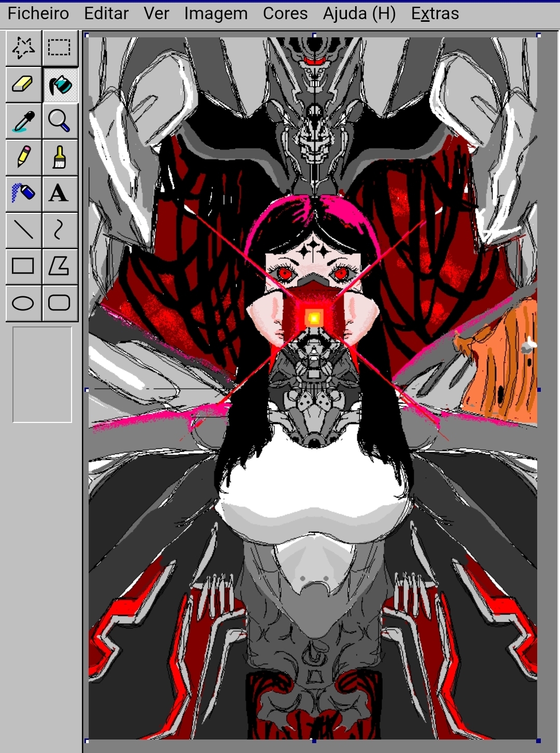560x753 pixels.
Task: Open the Ficheiro menu
Action: coord(38,13)
